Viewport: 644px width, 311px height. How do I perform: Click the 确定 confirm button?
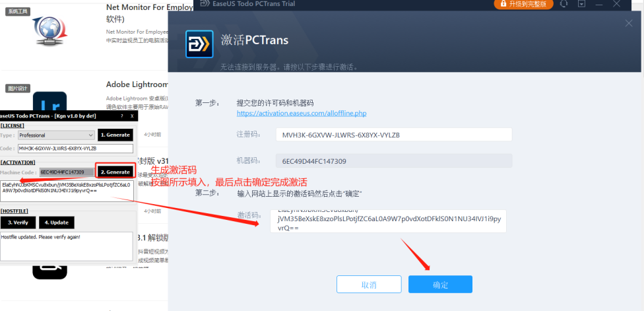pos(440,285)
